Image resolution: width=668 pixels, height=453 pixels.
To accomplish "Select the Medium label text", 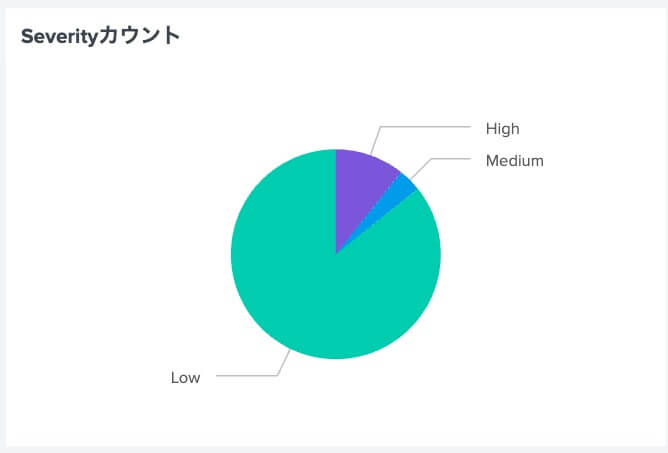I will 514,160.
